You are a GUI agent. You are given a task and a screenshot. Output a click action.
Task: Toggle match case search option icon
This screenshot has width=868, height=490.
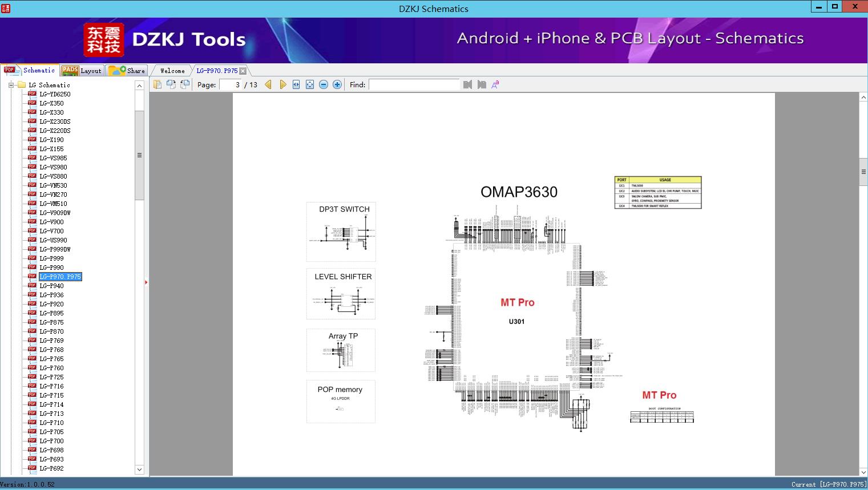pos(495,84)
